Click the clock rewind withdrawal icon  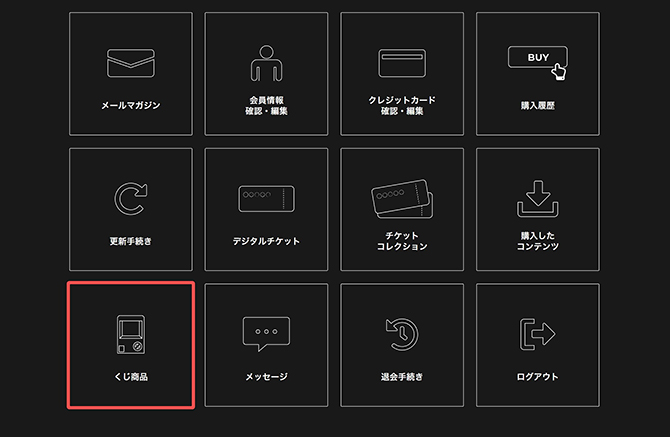402,334
